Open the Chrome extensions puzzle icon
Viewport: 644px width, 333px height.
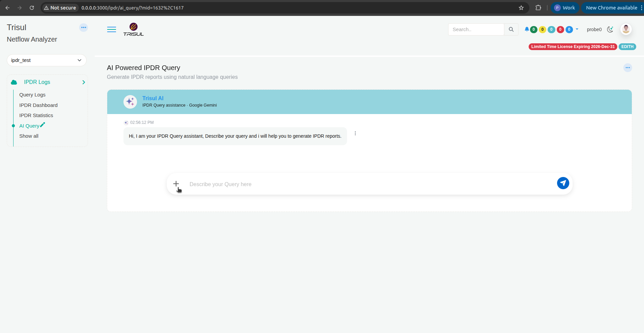tap(538, 7)
